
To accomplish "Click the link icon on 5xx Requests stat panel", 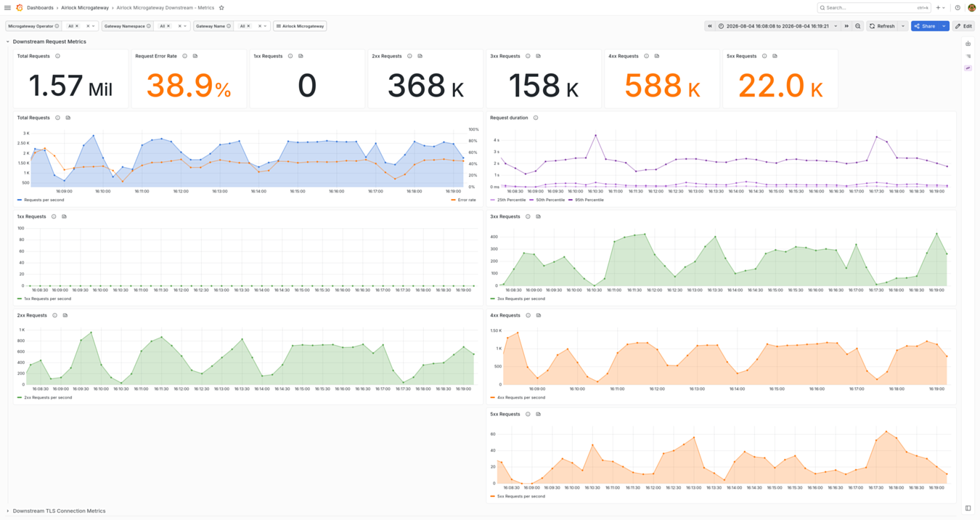I will click(x=775, y=56).
